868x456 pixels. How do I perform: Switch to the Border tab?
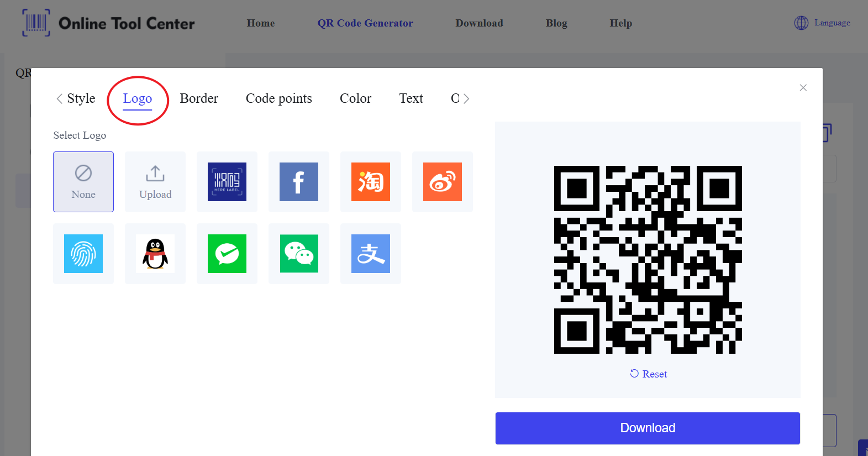199,98
